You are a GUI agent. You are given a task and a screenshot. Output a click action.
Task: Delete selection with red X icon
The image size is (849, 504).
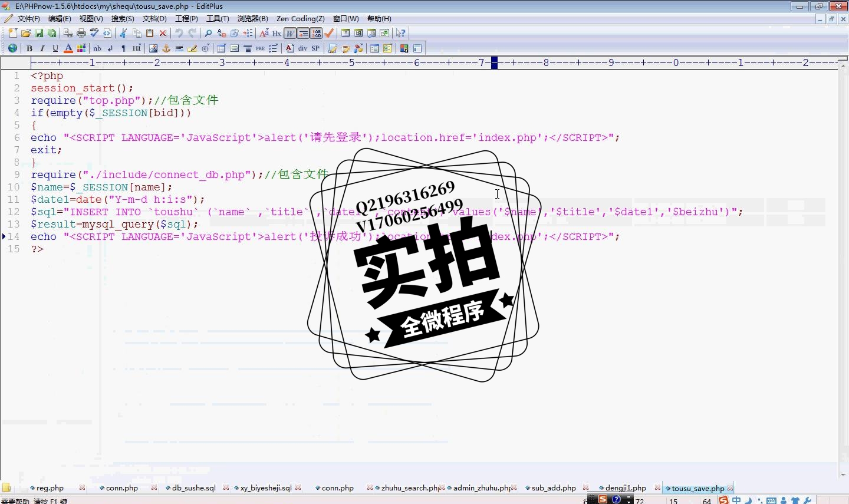click(x=163, y=33)
